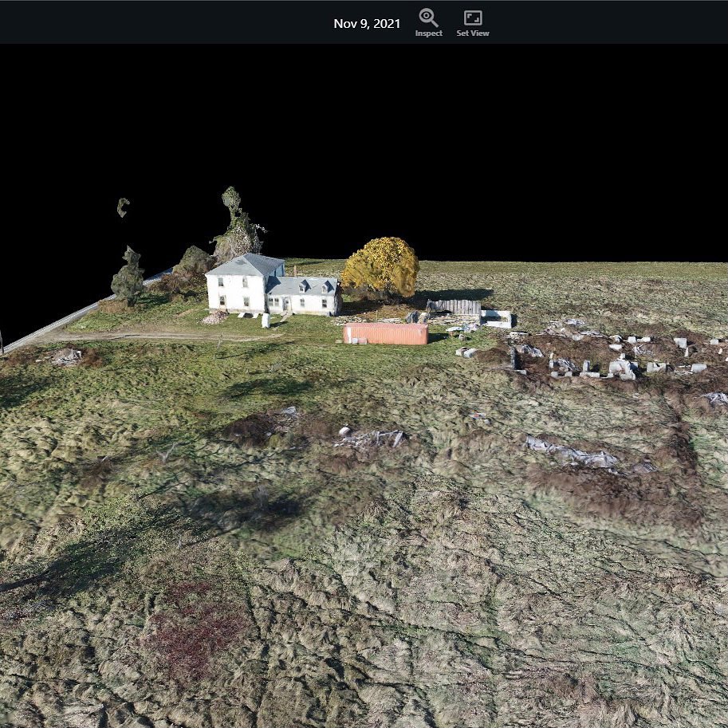
Task: Click the Set View frame icon
Action: (472, 16)
